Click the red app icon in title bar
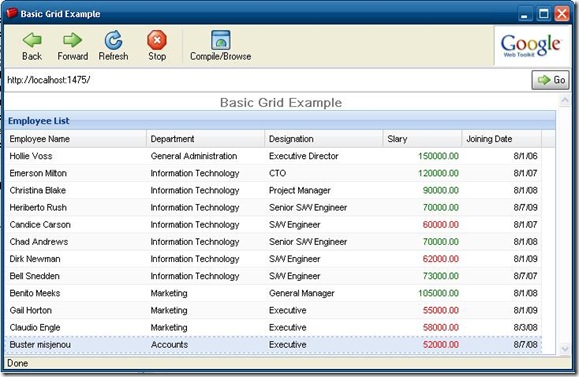The width and height of the screenshot is (579, 377). [12, 14]
